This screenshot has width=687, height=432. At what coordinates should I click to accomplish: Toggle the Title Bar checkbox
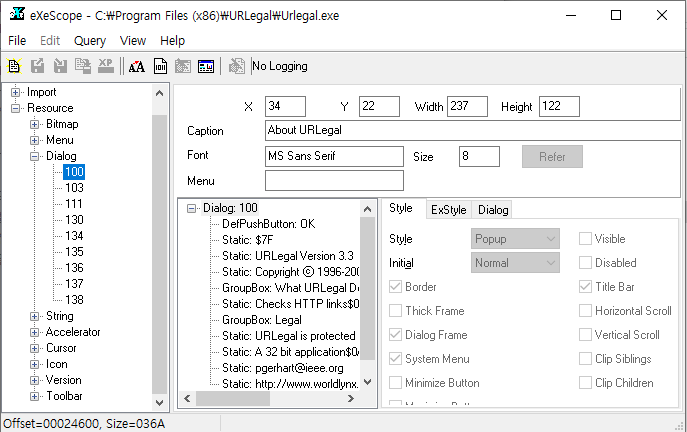coord(585,287)
